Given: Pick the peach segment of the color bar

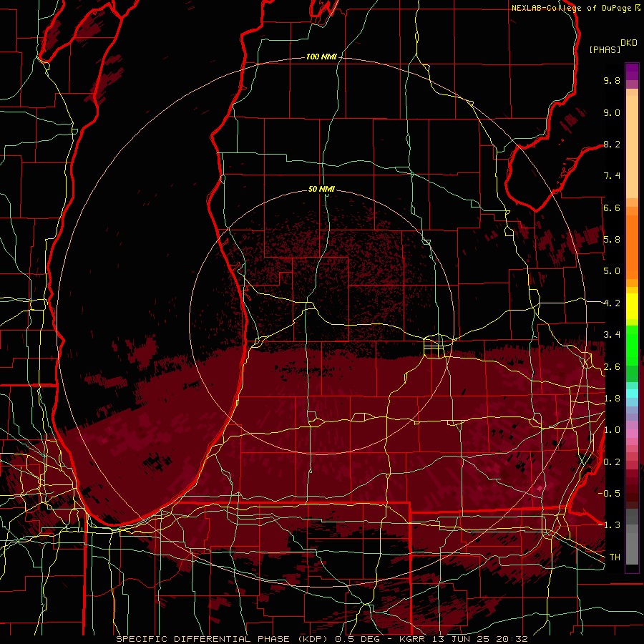Looking at the screenshot, I should [x=632, y=148].
